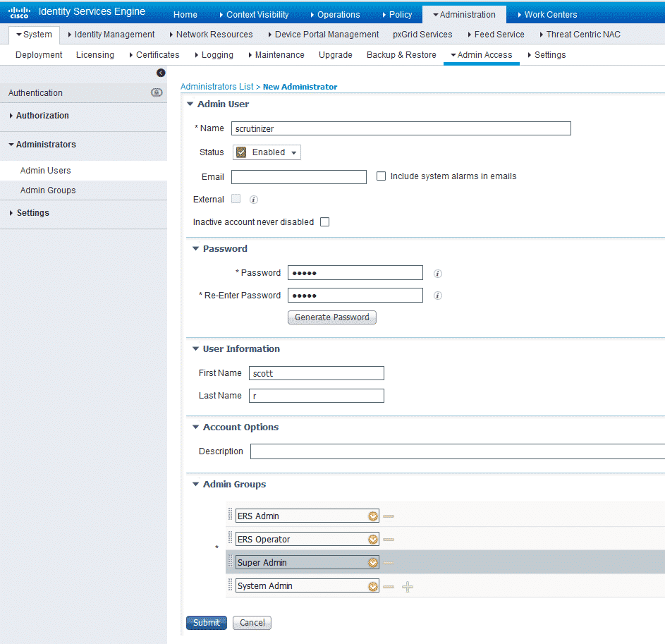Collapse the User Information section
The height and width of the screenshot is (644, 665).
point(195,348)
